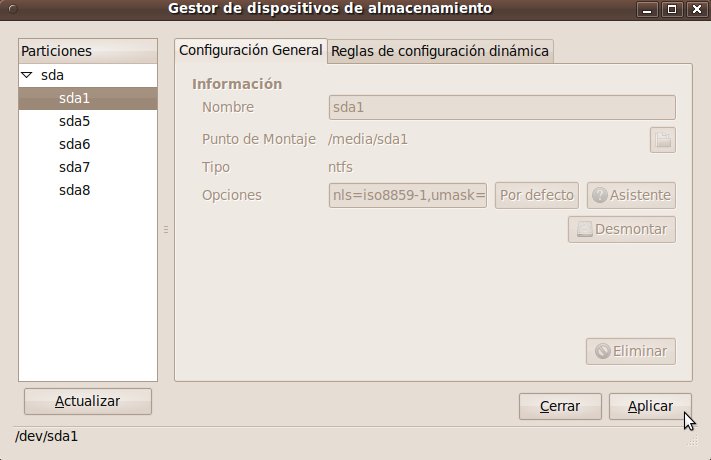Select partition sda8 in the list

(x=88, y=190)
